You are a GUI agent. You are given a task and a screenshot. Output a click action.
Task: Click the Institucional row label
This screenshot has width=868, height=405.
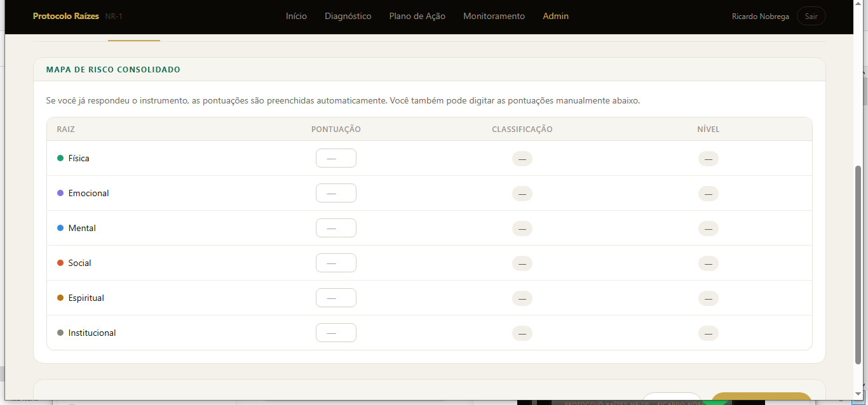pos(92,333)
